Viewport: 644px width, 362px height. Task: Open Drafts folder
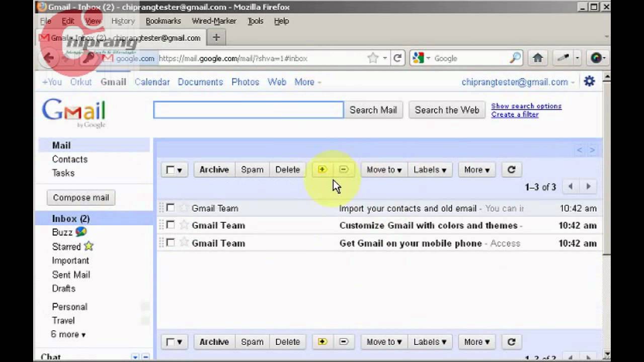63,289
